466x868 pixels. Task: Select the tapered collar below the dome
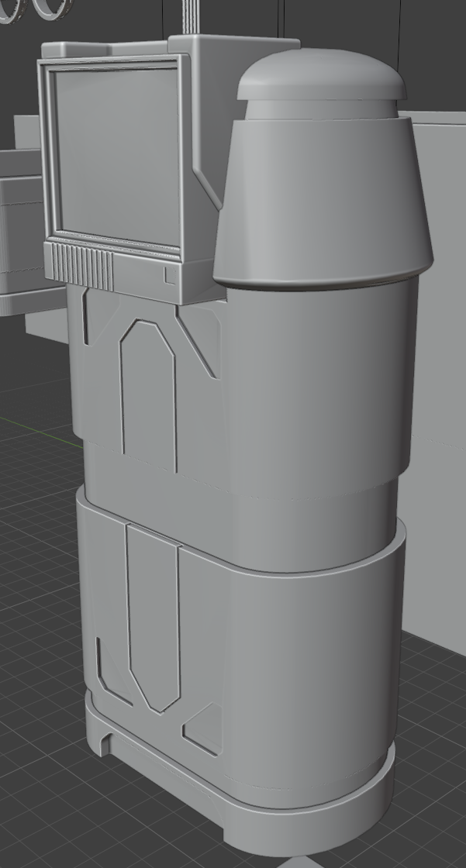click(x=323, y=202)
